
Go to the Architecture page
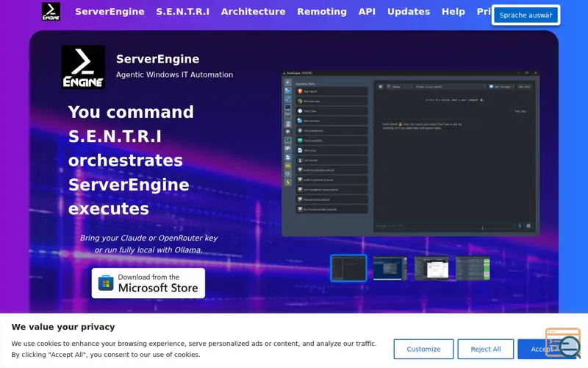(x=253, y=12)
